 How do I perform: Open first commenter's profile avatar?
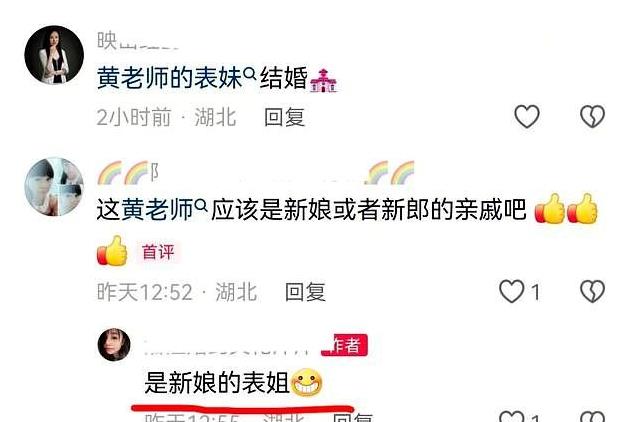54,55
